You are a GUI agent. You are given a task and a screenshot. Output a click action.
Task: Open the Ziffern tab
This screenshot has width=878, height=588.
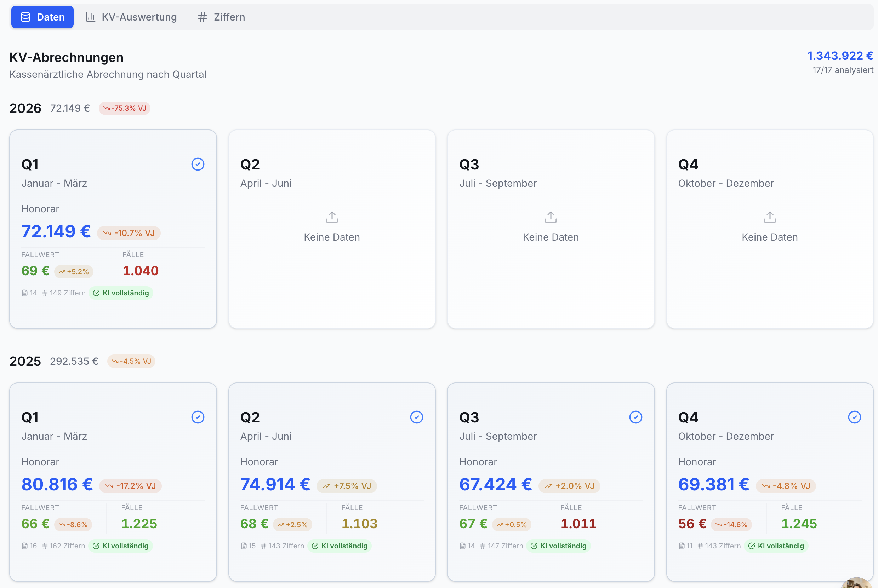pyautogui.click(x=221, y=17)
